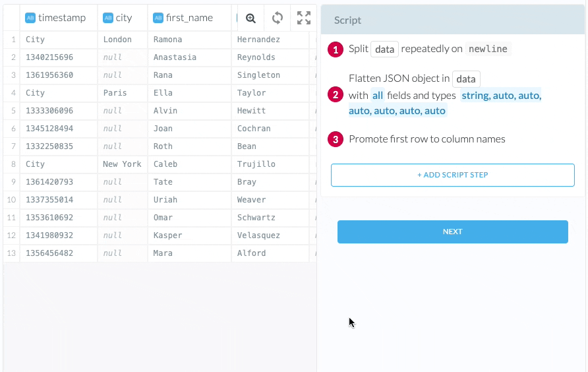Image resolution: width=588 pixels, height=372 pixels.
Task: Click the refresh data icon
Action: [x=278, y=18]
